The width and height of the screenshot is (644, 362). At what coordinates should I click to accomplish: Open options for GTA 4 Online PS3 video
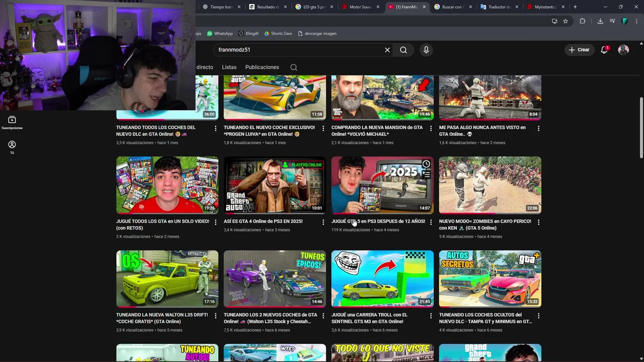(x=323, y=222)
